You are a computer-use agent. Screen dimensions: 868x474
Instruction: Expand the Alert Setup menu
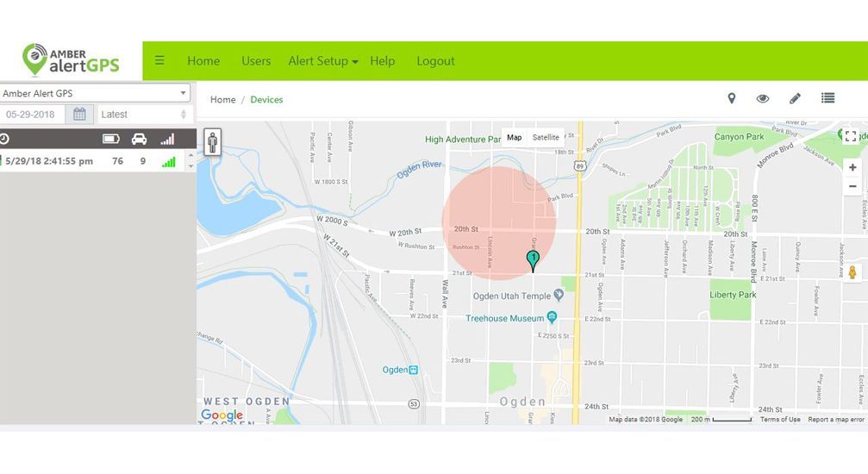coord(322,61)
